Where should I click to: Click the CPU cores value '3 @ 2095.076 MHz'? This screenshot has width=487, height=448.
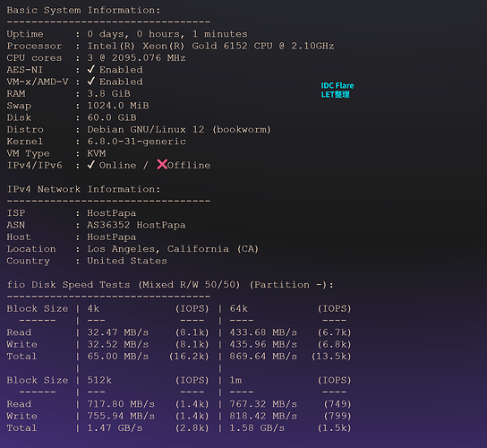[136, 58]
